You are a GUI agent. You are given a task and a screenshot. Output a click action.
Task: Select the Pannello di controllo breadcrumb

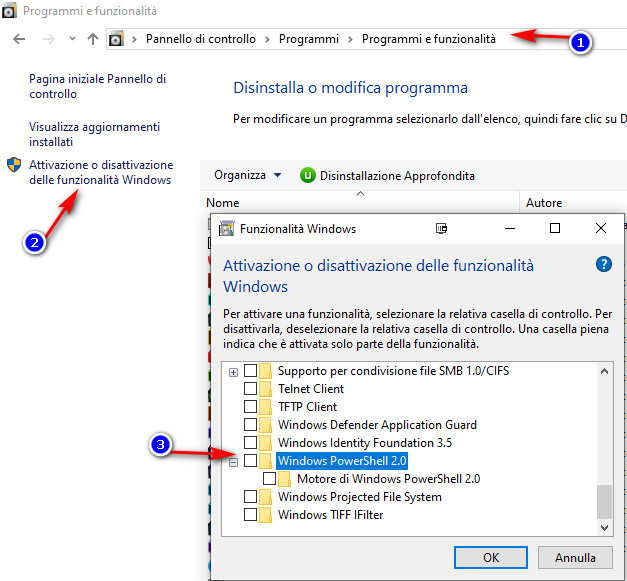[x=200, y=39]
